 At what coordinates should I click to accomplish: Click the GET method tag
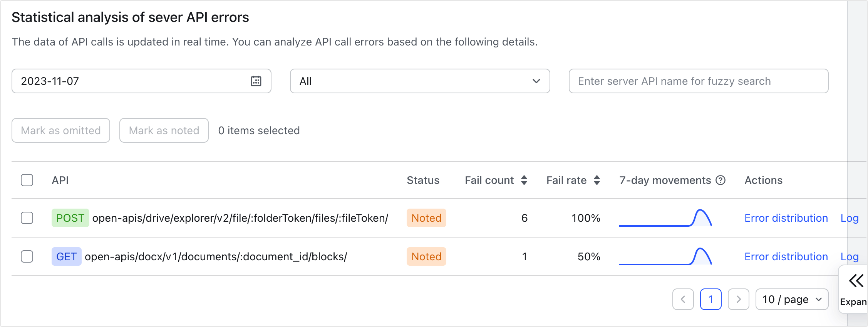(67, 256)
